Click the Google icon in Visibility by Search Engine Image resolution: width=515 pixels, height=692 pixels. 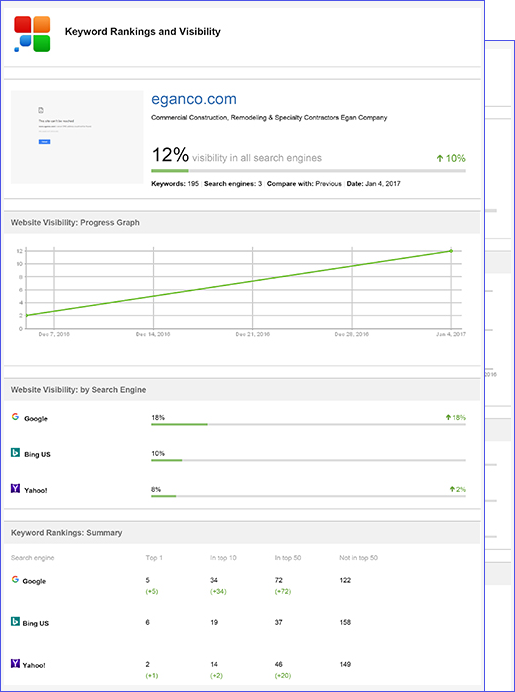click(x=15, y=417)
